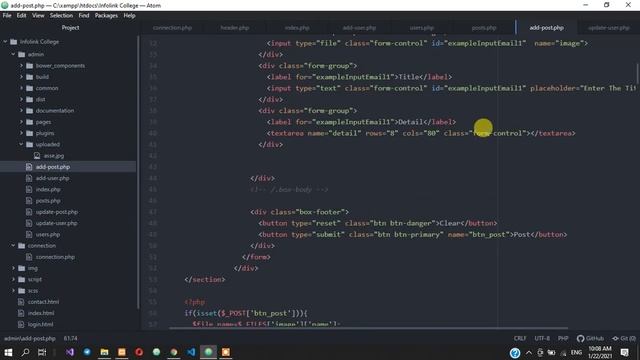This screenshot has height=360, width=640.
Task: Open update-user.php in the project tree
Action: point(56,223)
